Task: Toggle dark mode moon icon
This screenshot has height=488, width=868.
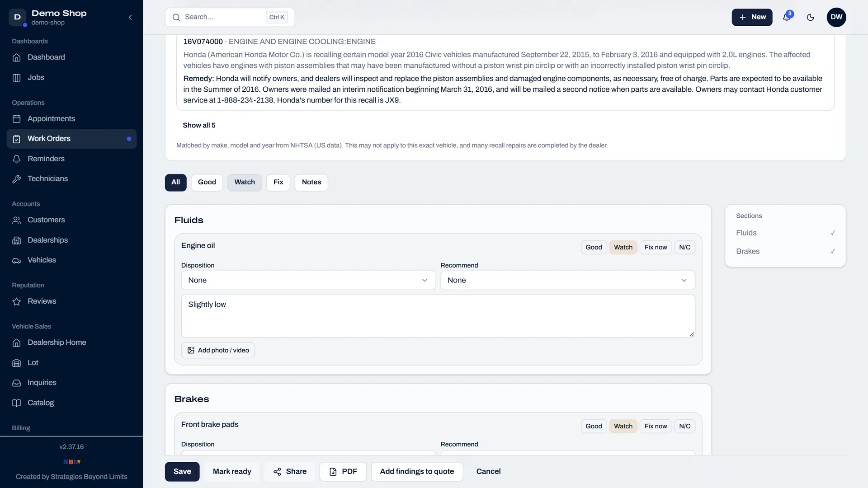Action: [811, 17]
